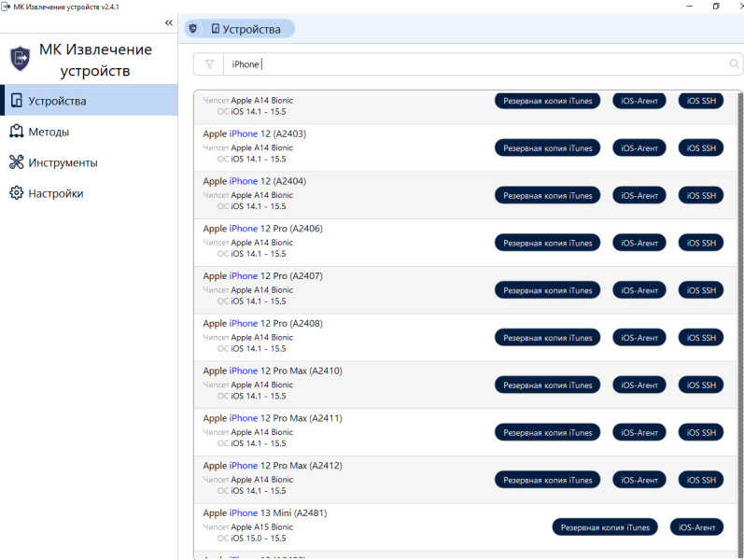Select the Apple iPhone 12 Pro (A2407) title
744x560 pixels.
click(262, 276)
